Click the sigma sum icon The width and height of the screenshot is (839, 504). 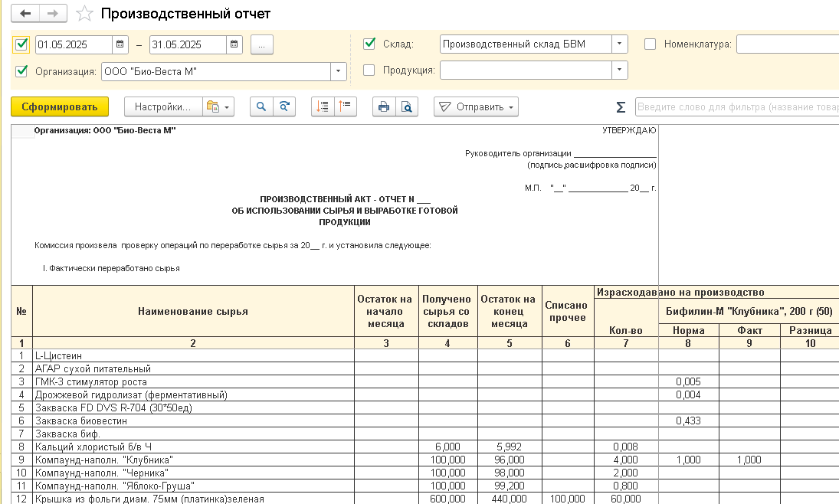pos(621,107)
